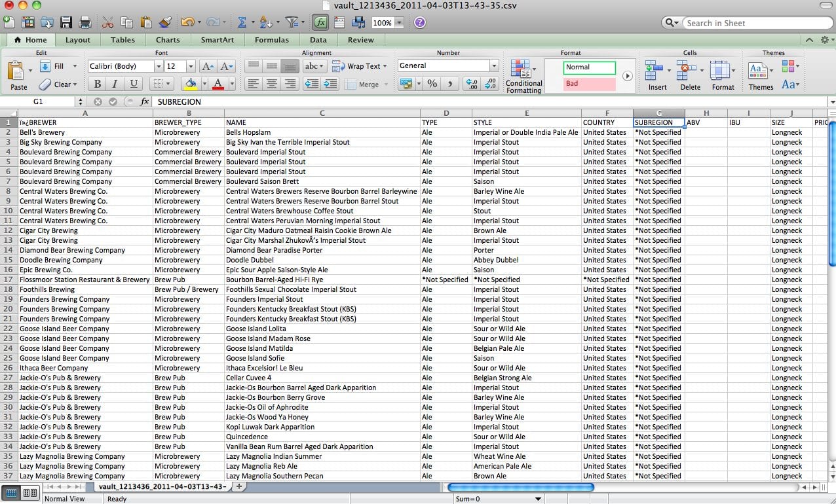Viewport: 836px width, 504px height.
Task: Open the Media Browser icon
Action: pyautogui.click(x=358, y=22)
